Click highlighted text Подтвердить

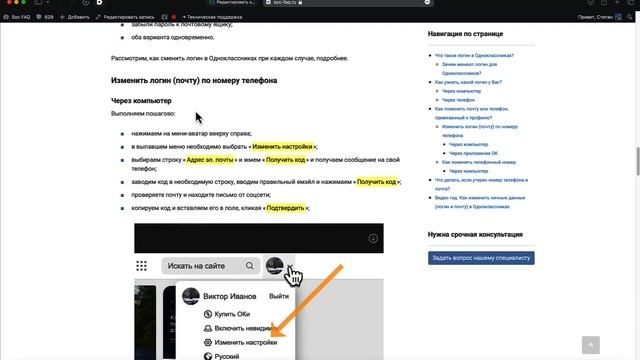pos(285,208)
